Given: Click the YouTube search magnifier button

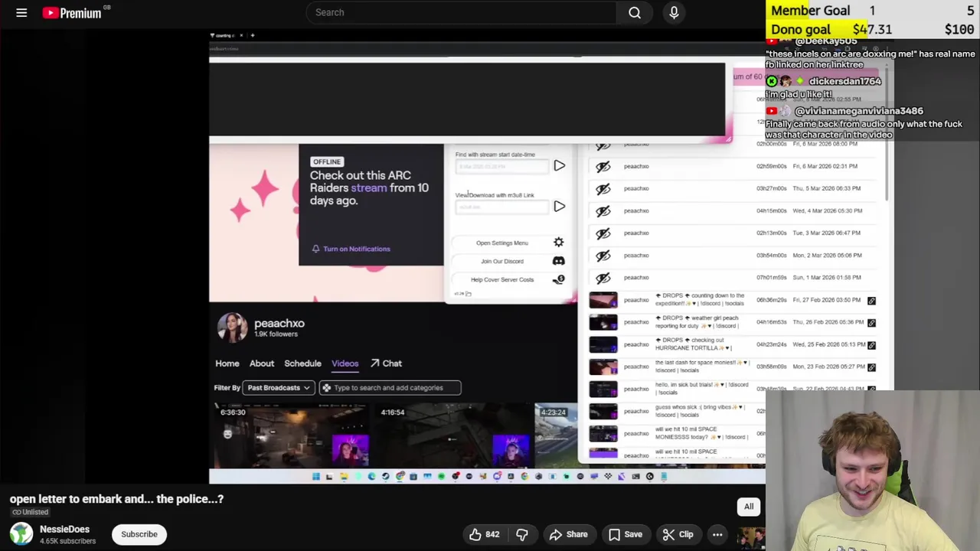Looking at the screenshot, I should (x=635, y=12).
